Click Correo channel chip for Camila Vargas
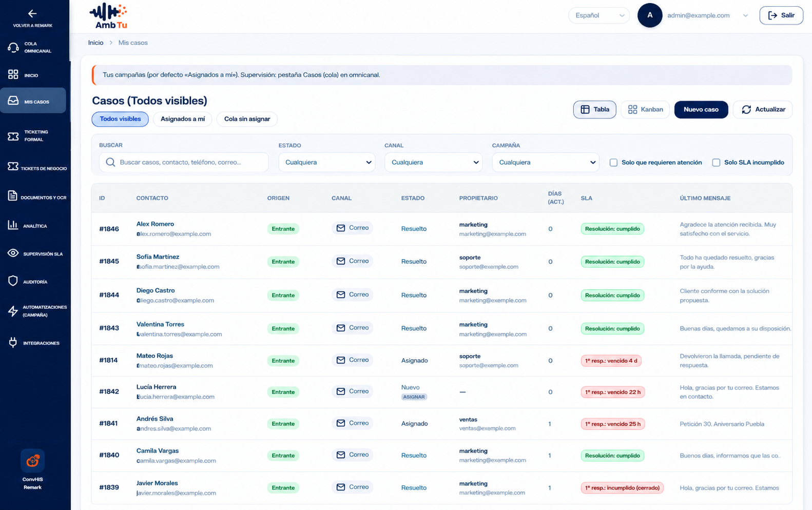Viewport: 812px width, 510px height. tap(353, 455)
